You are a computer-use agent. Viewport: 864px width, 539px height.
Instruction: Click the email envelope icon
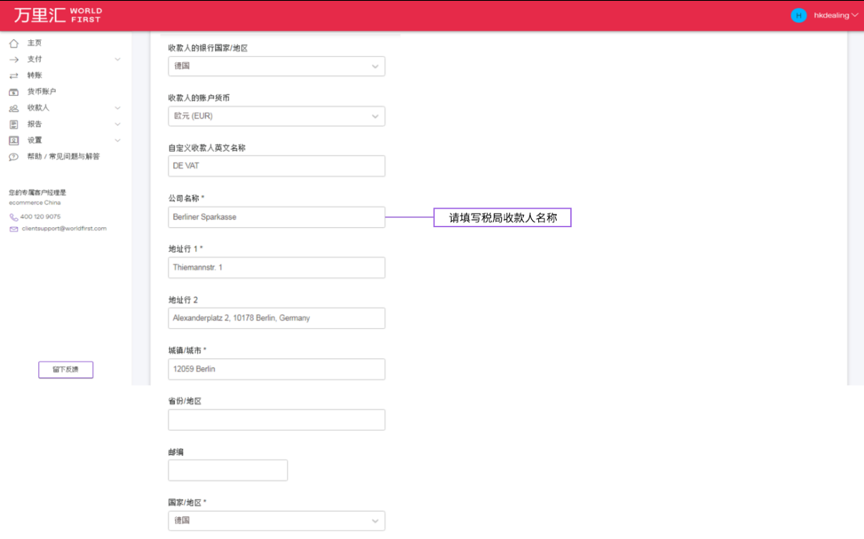[14, 229]
